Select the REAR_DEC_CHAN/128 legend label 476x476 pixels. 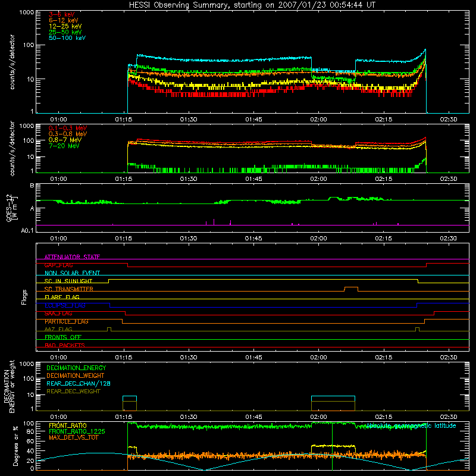[x=79, y=384]
